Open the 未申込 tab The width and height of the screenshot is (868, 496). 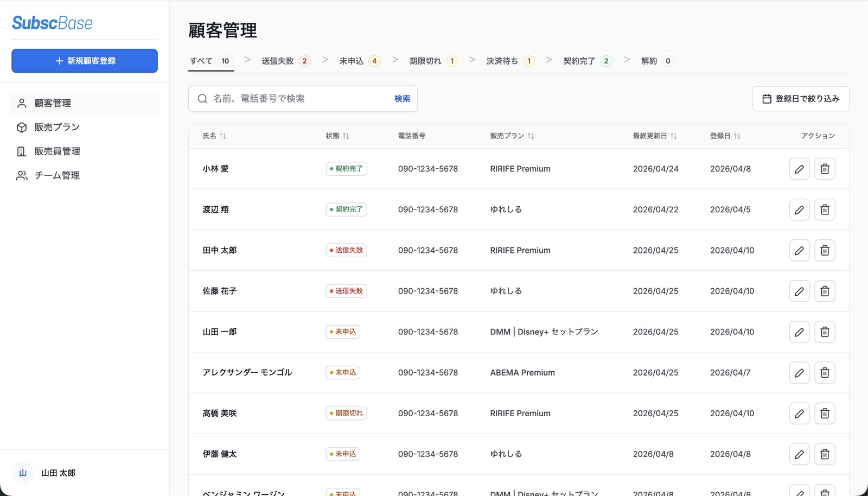(x=360, y=61)
